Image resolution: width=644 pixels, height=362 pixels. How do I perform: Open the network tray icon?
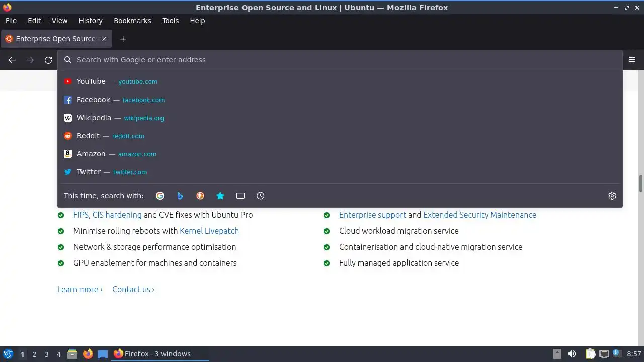[604, 354]
